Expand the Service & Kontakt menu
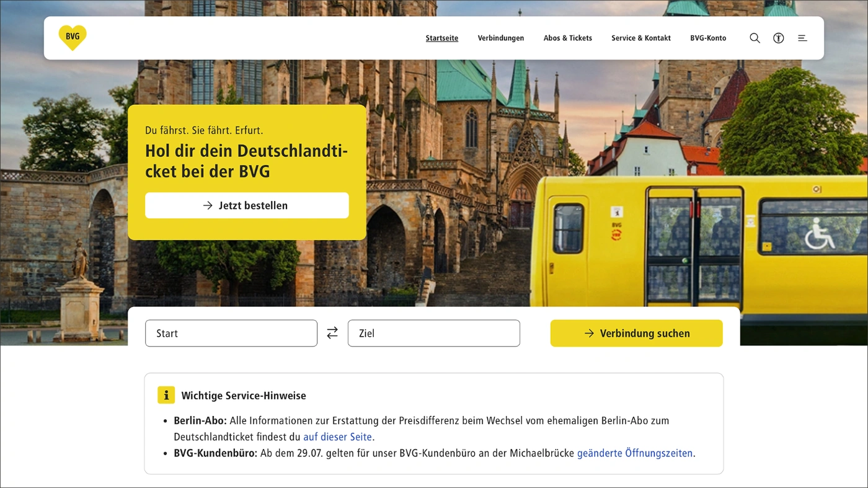This screenshot has height=488, width=868. [640, 38]
